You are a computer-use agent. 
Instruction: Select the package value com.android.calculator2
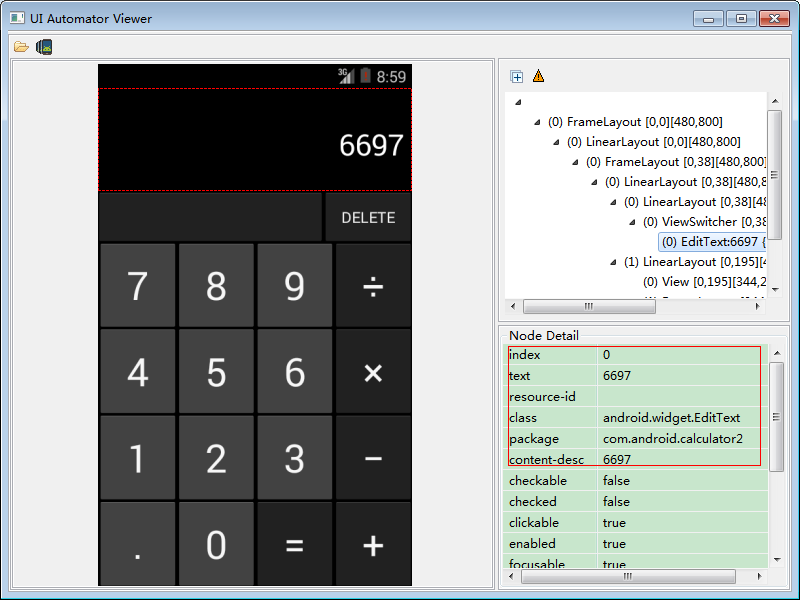(x=673, y=439)
